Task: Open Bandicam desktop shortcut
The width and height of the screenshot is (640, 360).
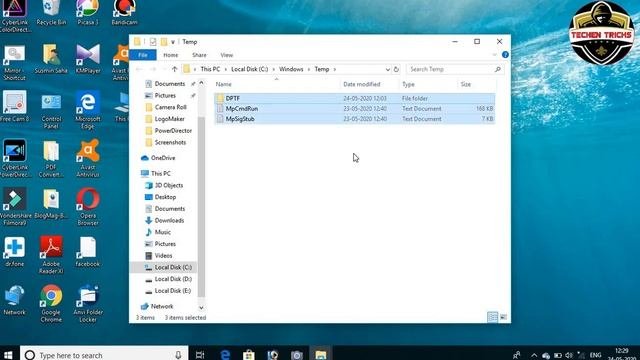Action: point(124,12)
